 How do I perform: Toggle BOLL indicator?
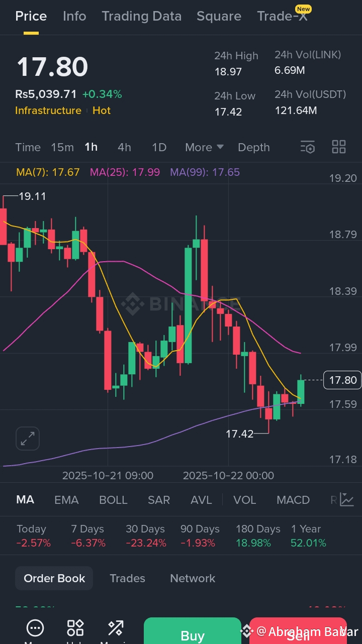coord(113,500)
